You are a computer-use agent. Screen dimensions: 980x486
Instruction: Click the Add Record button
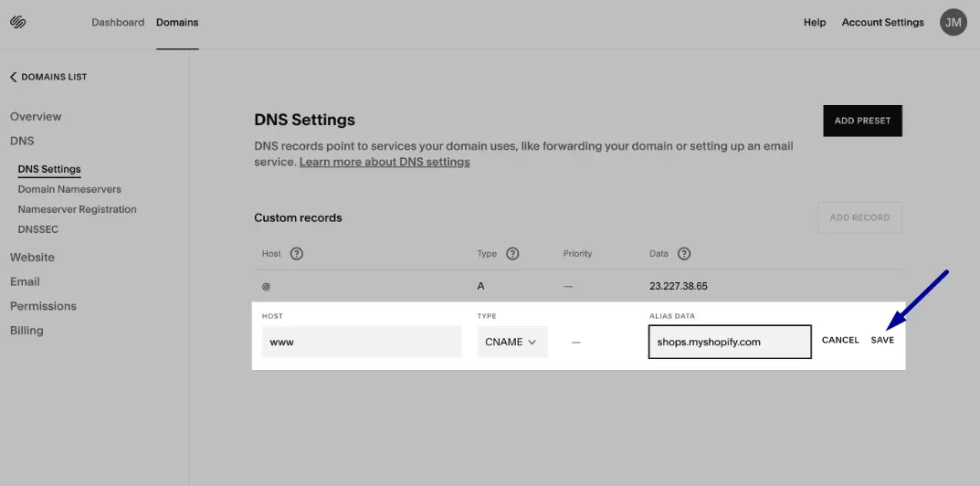[859, 217]
